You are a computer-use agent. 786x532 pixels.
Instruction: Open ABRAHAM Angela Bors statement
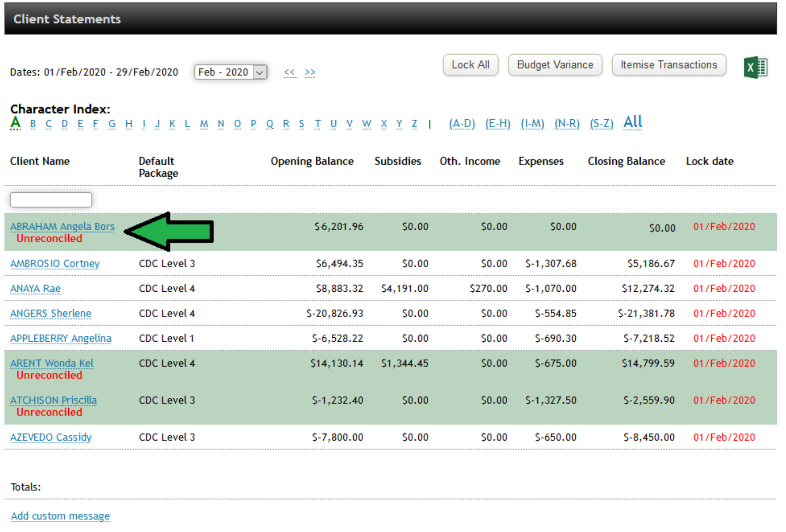coord(62,226)
